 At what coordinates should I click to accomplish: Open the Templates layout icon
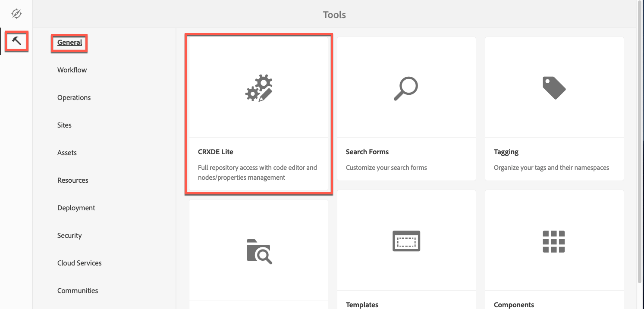pos(406,241)
